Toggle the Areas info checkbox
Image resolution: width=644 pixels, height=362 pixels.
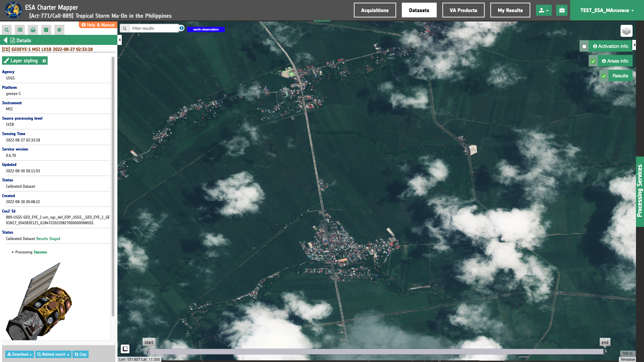tap(593, 61)
